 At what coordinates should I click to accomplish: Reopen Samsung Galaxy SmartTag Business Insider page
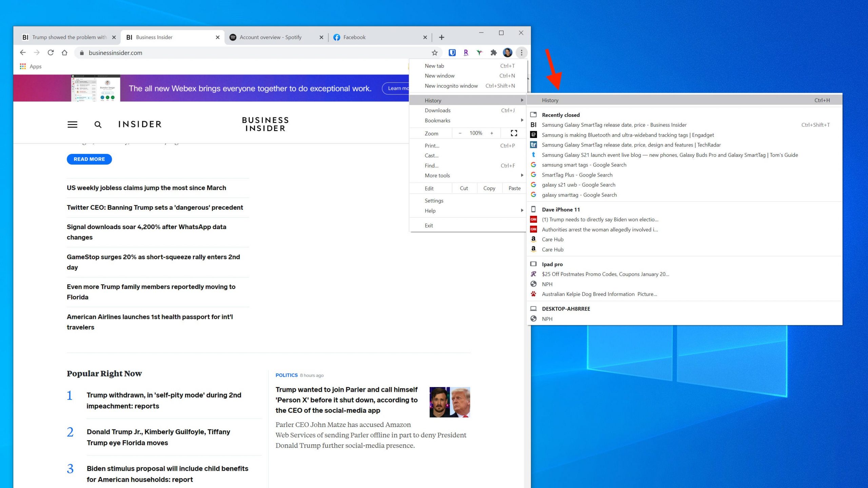click(x=684, y=125)
